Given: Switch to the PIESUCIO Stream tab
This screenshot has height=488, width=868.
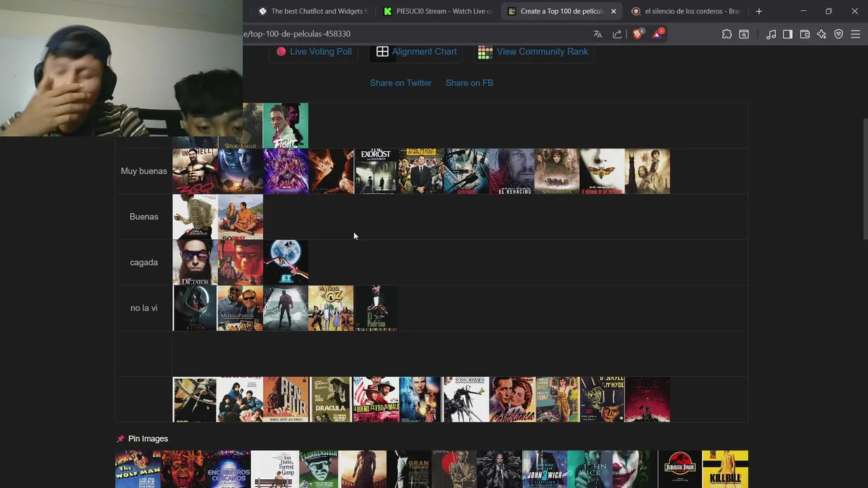Looking at the screenshot, I should pos(437,11).
